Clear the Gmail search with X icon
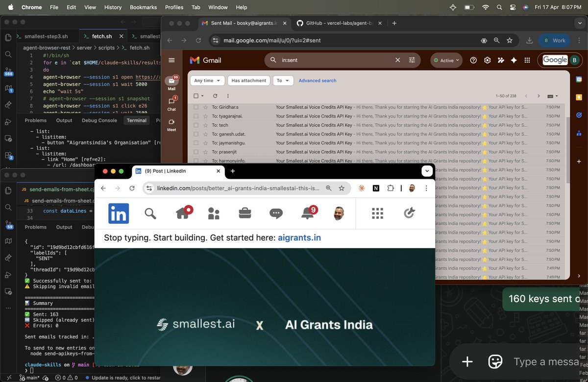The image size is (588, 382). (x=398, y=60)
